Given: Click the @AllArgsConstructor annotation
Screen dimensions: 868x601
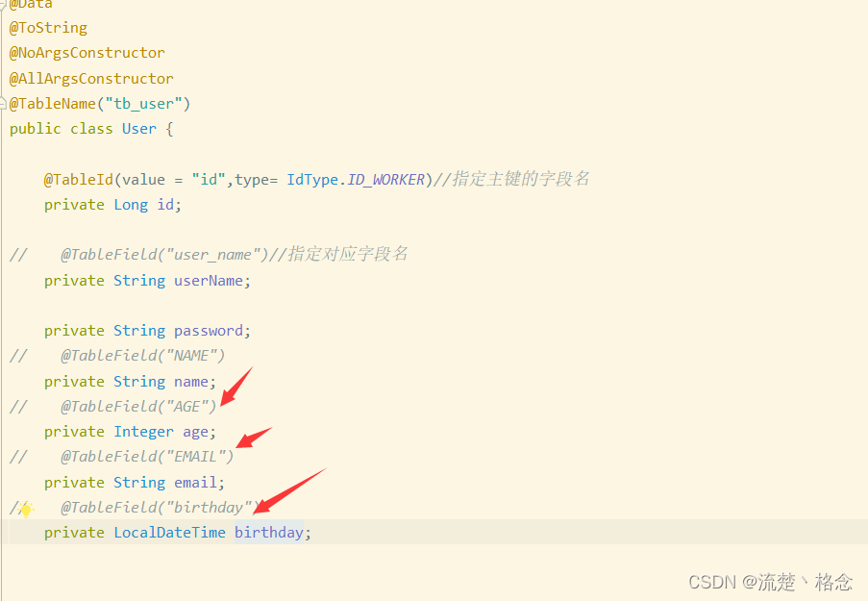Looking at the screenshot, I should [91, 79].
